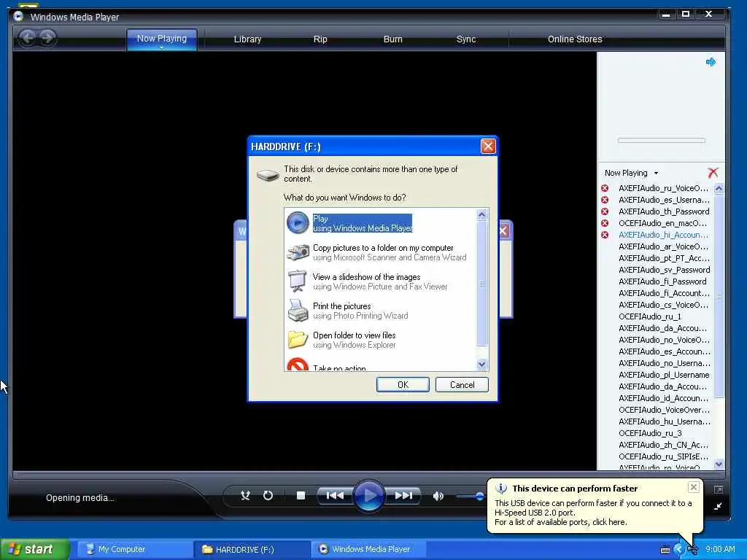Select AXEFIAudio_sv_Password playlist item
Viewport: 747px width, 560px height.
(x=664, y=270)
